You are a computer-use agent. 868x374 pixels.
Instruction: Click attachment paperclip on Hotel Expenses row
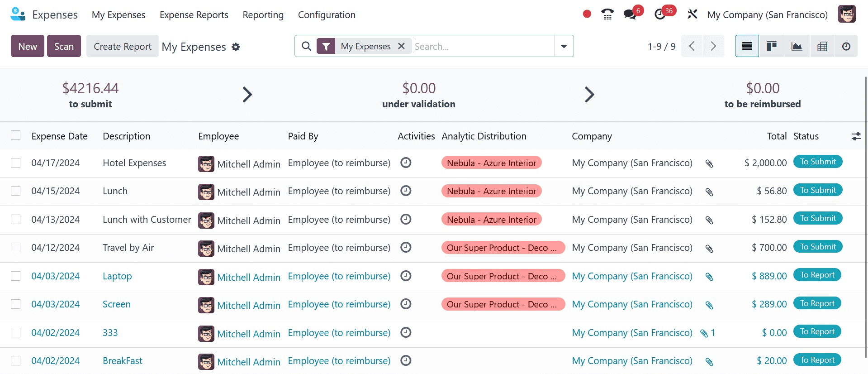(709, 163)
